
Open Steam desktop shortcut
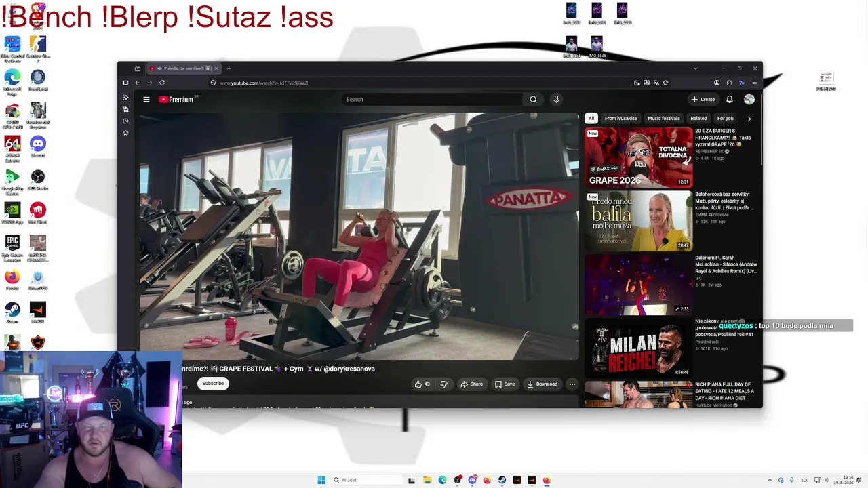click(x=12, y=312)
